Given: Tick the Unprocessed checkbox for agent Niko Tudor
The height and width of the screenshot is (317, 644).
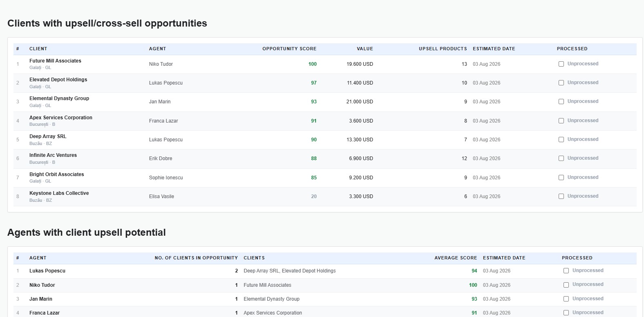Looking at the screenshot, I should coord(566,285).
